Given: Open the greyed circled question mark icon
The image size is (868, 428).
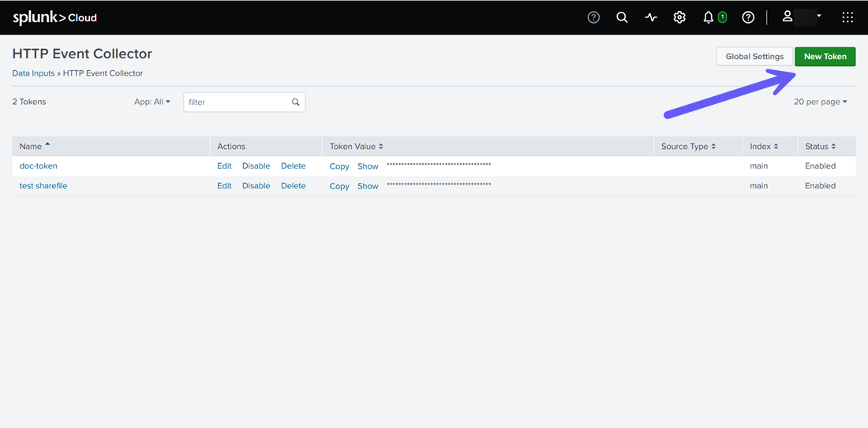Looking at the screenshot, I should [593, 17].
